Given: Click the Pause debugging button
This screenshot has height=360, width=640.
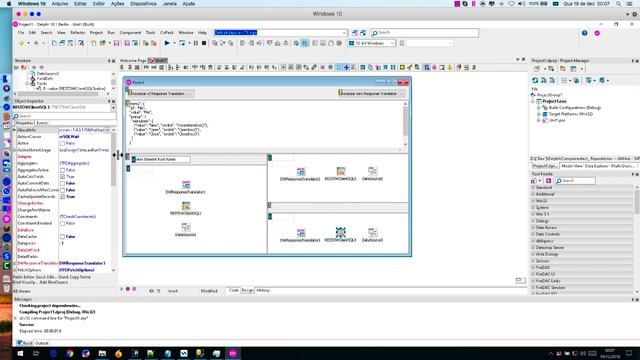Looking at the screenshot, I should point(196,43).
